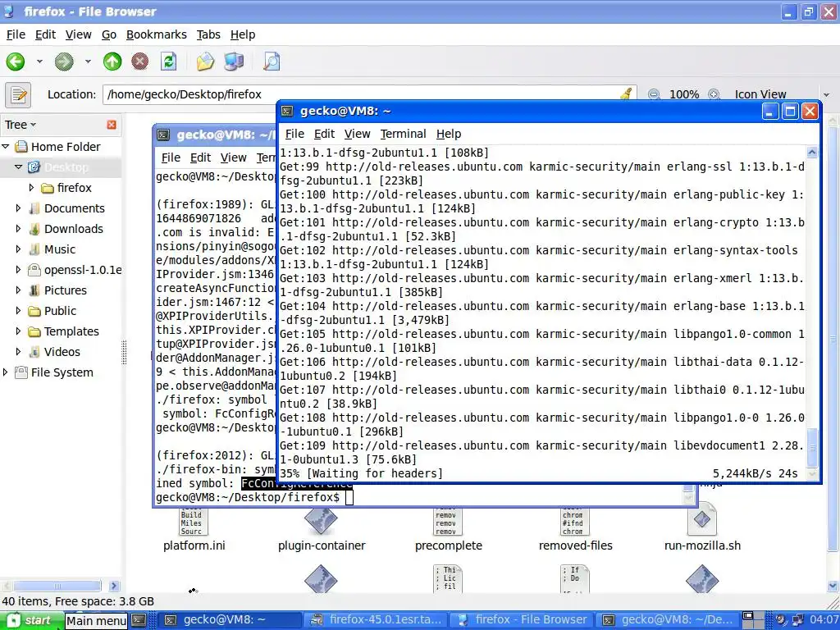Image resolution: width=840 pixels, height=630 pixels.
Task: Open the Forward history dropdown arrow
Action: (x=88, y=62)
